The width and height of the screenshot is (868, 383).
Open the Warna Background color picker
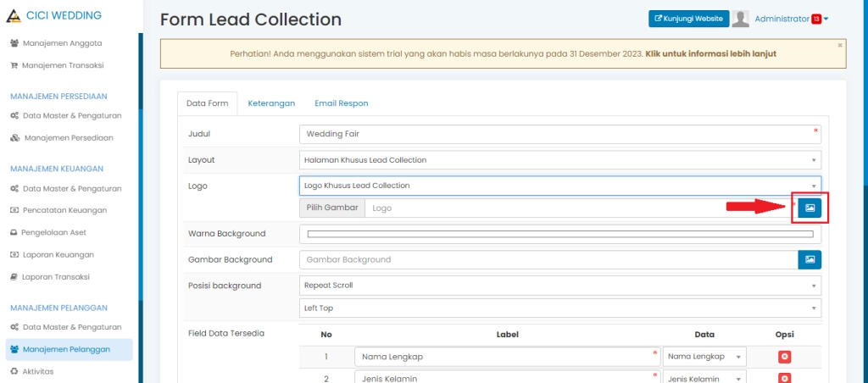pyautogui.click(x=560, y=234)
